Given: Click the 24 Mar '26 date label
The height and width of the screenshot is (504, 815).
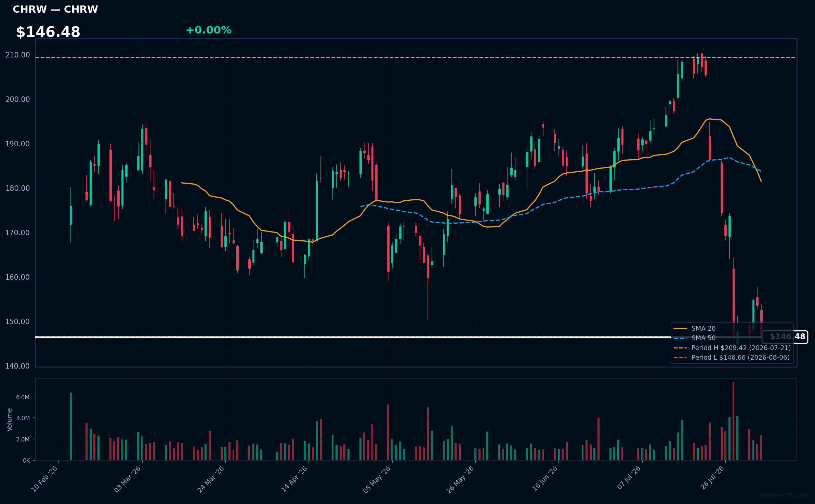Looking at the screenshot, I should 211,479.
